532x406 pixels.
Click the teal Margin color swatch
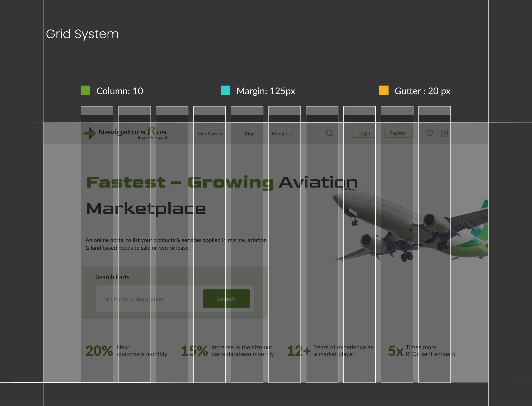(226, 90)
